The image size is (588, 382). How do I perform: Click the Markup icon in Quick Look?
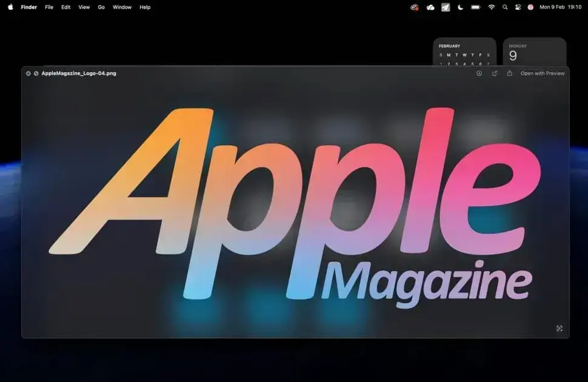pyautogui.click(x=479, y=73)
